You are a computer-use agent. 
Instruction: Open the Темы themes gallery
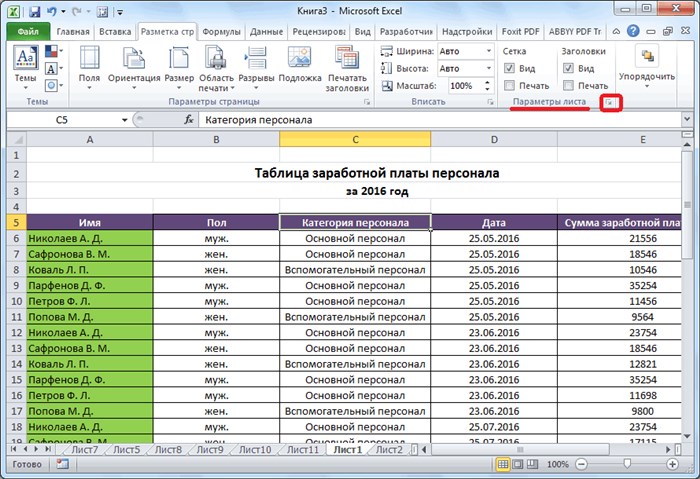(x=25, y=68)
